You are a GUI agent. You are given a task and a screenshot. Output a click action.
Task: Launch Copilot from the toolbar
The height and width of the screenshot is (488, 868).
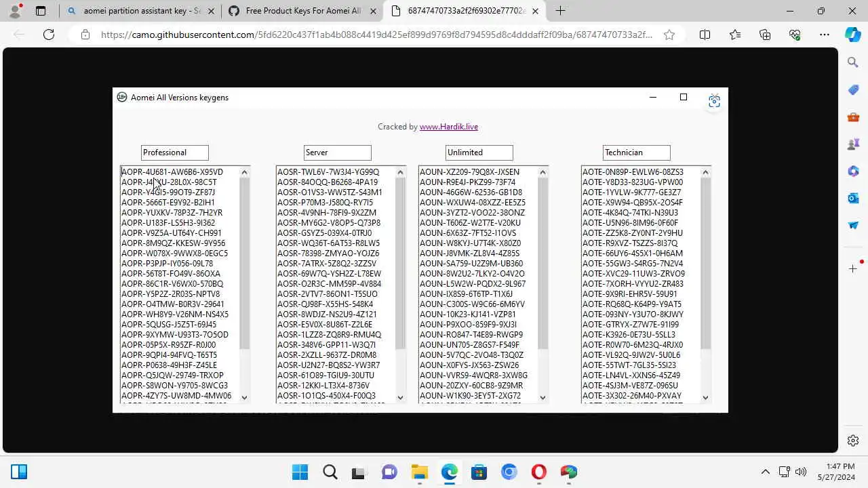(853, 35)
